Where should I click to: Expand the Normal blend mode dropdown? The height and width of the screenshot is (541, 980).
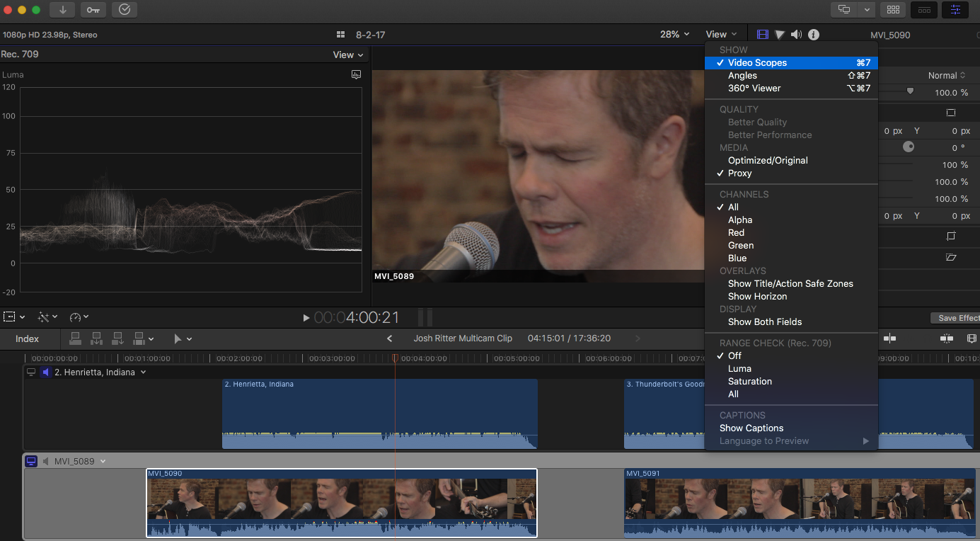(947, 76)
